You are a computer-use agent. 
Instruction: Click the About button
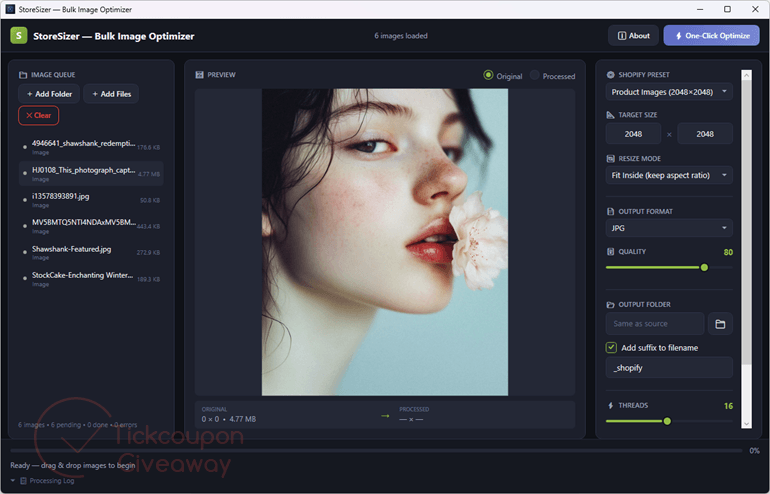pyautogui.click(x=633, y=36)
